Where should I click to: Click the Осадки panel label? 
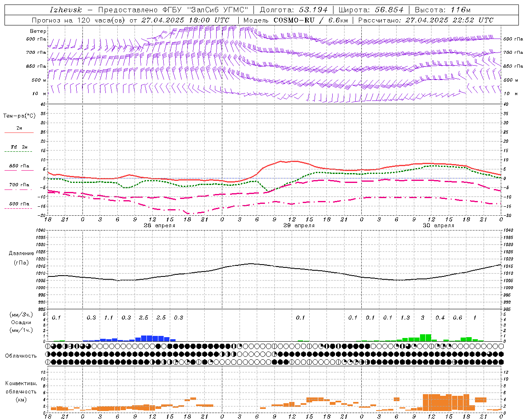point(21,323)
